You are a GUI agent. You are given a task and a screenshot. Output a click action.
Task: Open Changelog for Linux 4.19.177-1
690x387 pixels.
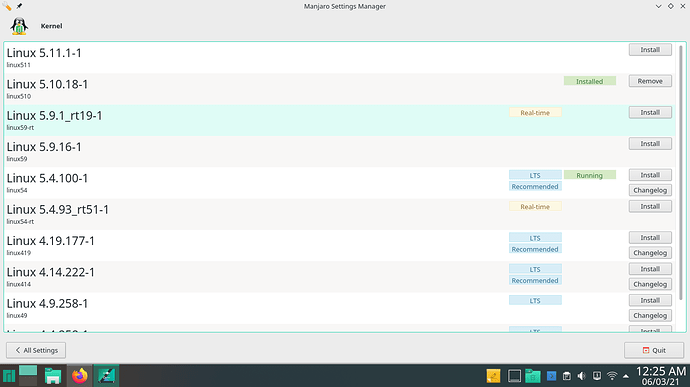tap(650, 253)
